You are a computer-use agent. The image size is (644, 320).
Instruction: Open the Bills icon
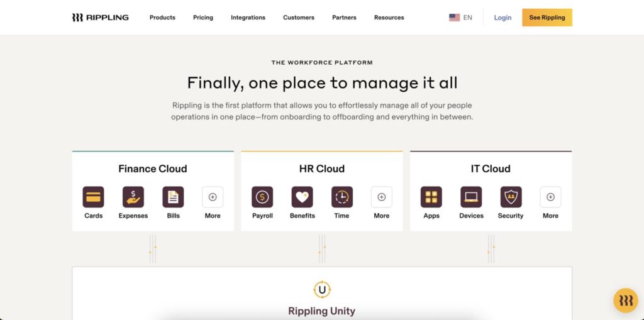173,197
